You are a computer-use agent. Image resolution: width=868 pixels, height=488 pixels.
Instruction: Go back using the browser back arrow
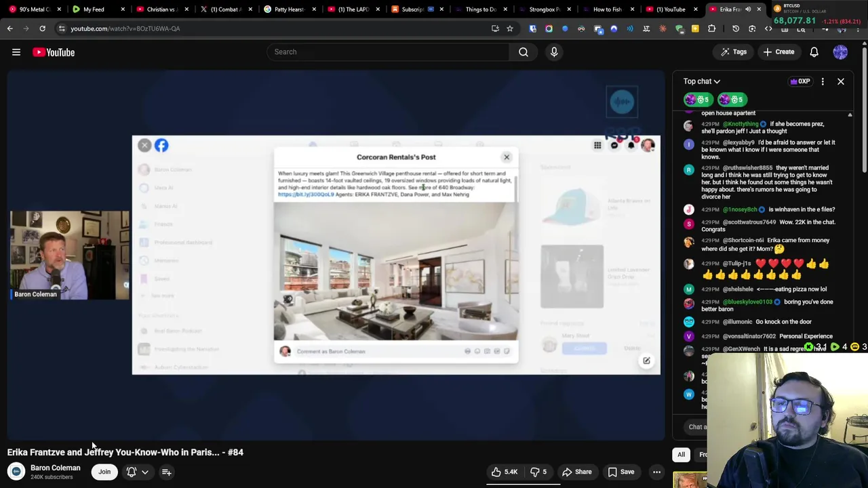click(x=9, y=28)
